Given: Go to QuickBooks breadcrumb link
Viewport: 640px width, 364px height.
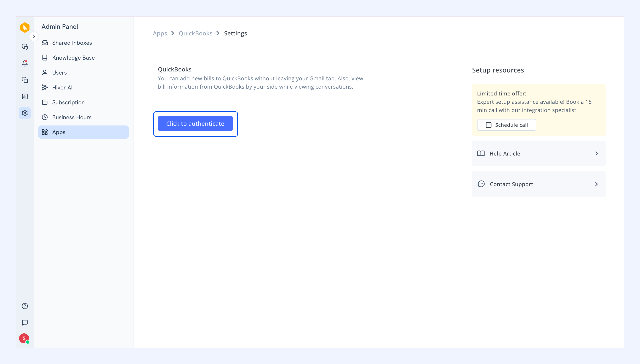Looking at the screenshot, I should pyautogui.click(x=195, y=33).
